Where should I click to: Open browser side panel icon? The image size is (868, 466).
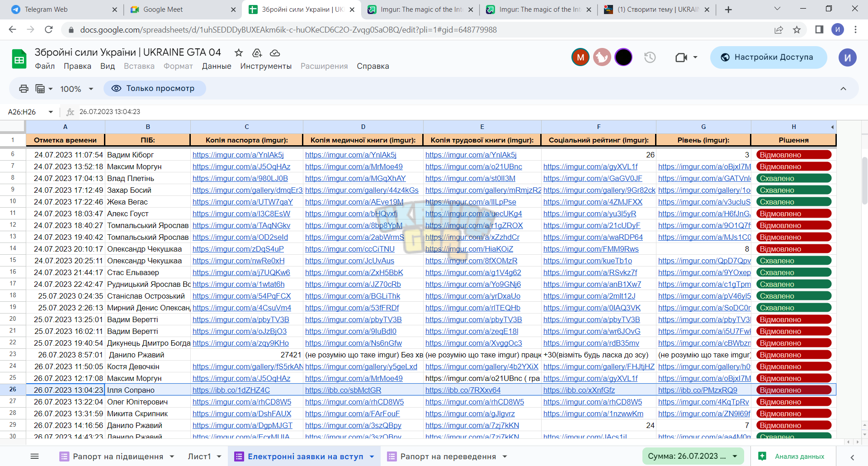[819, 29]
